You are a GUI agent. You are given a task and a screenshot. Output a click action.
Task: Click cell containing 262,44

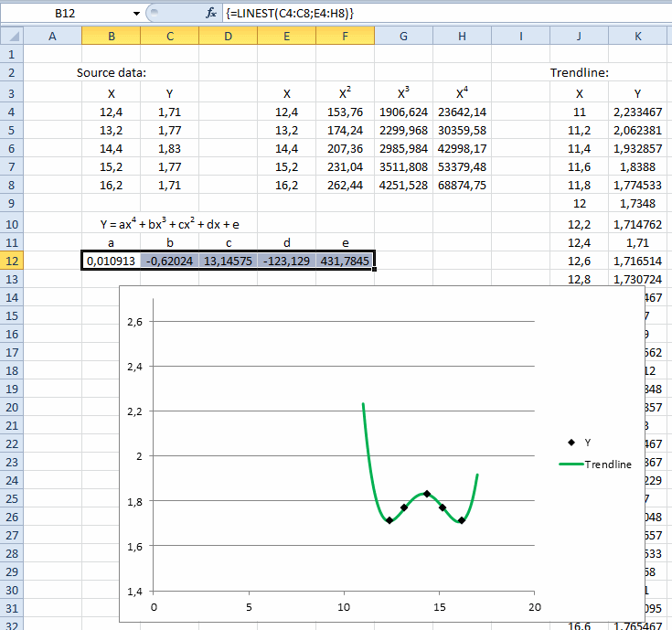[345, 185]
